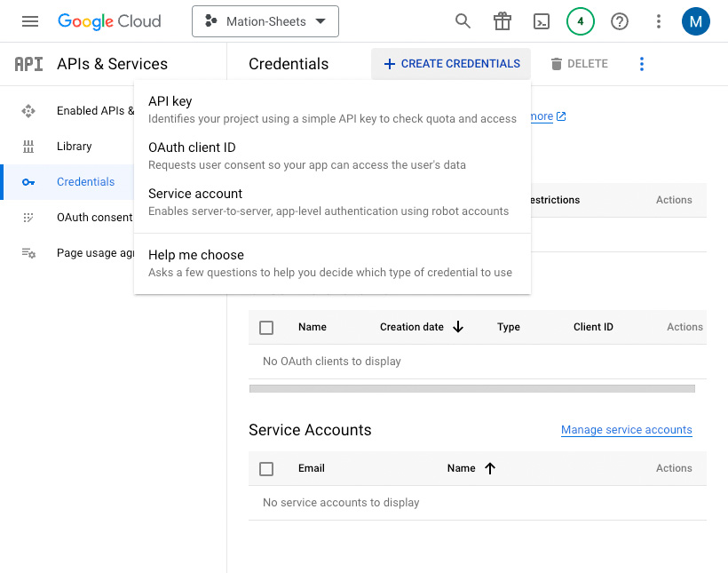Sort OAuth clients by Type column
728x573 pixels.
pyautogui.click(x=509, y=327)
